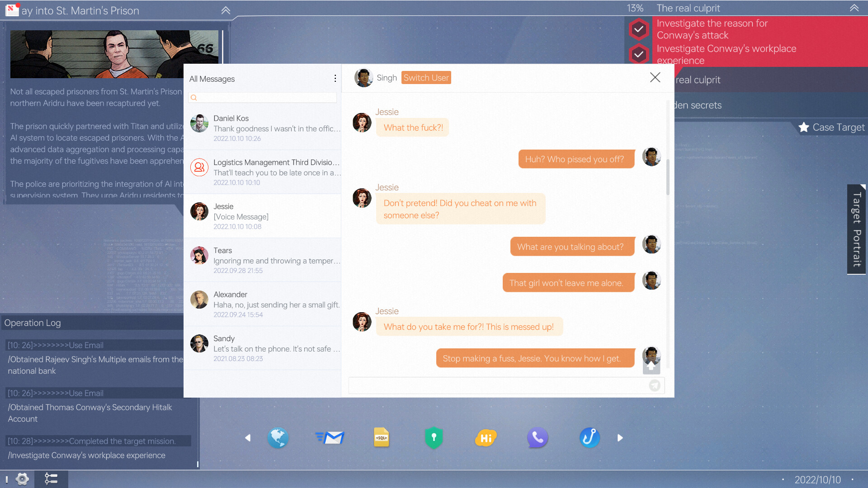Viewport: 868px width, 488px height.
Task: Open the task flow icon beside settings
Action: pos(51,479)
